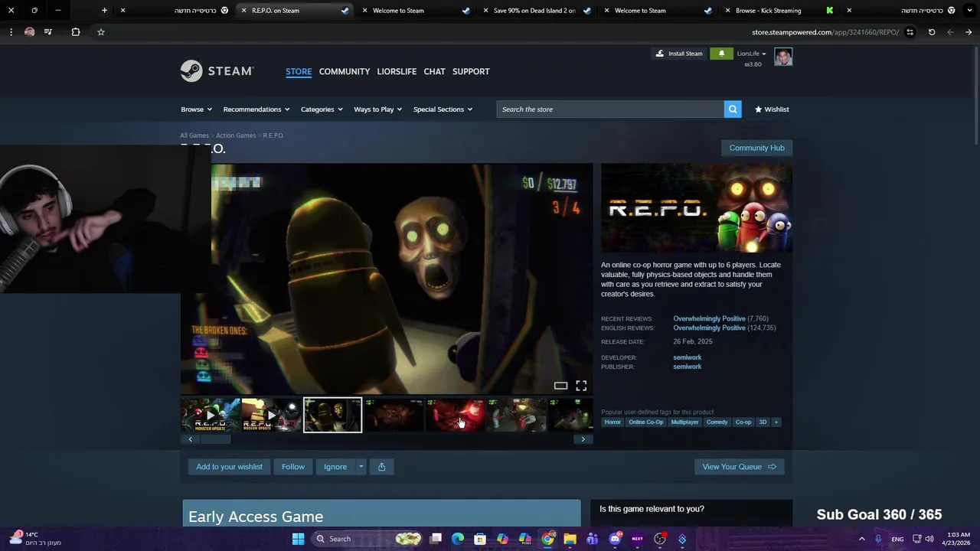980x551 pixels.
Task: Play the Monster Update trailer thumbnail
Action: pyautogui.click(x=211, y=415)
